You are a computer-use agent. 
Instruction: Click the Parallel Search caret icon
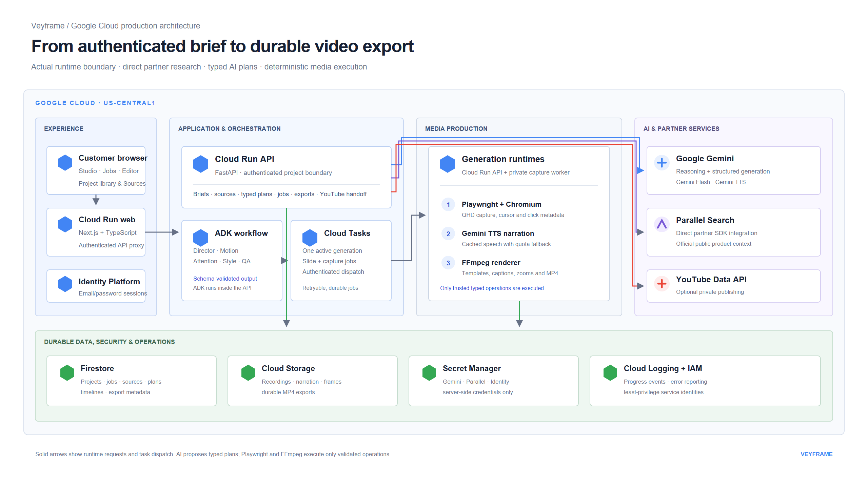pos(662,224)
